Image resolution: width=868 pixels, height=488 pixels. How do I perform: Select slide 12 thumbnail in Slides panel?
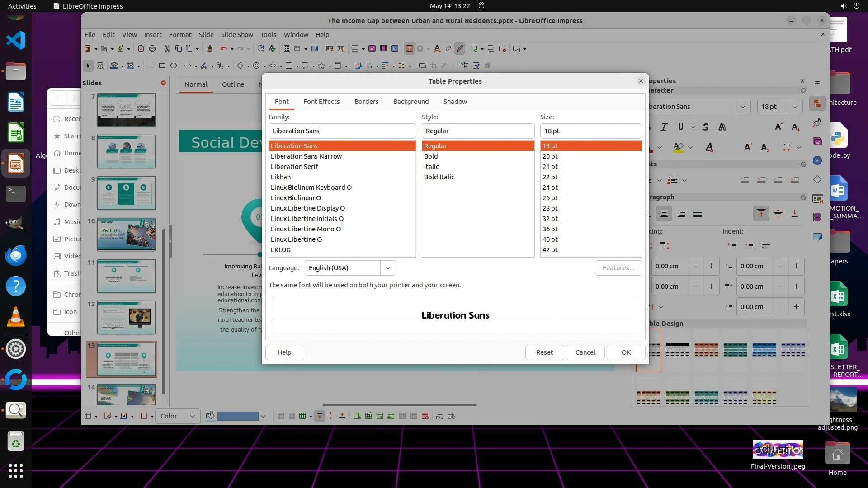tap(126, 318)
